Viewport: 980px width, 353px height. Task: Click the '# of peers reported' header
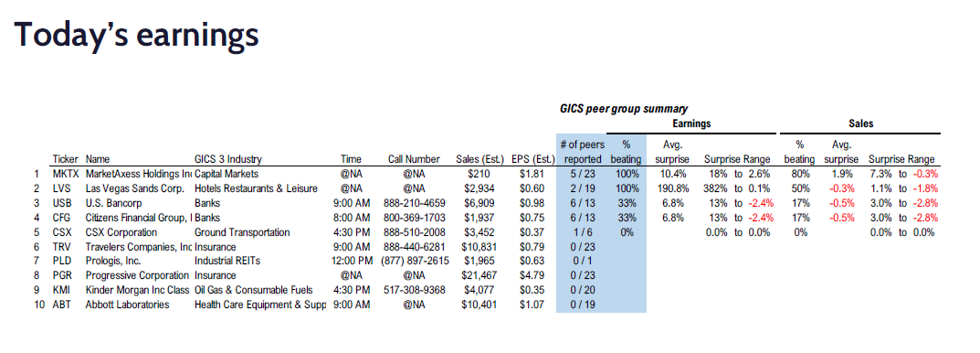coord(582,152)
